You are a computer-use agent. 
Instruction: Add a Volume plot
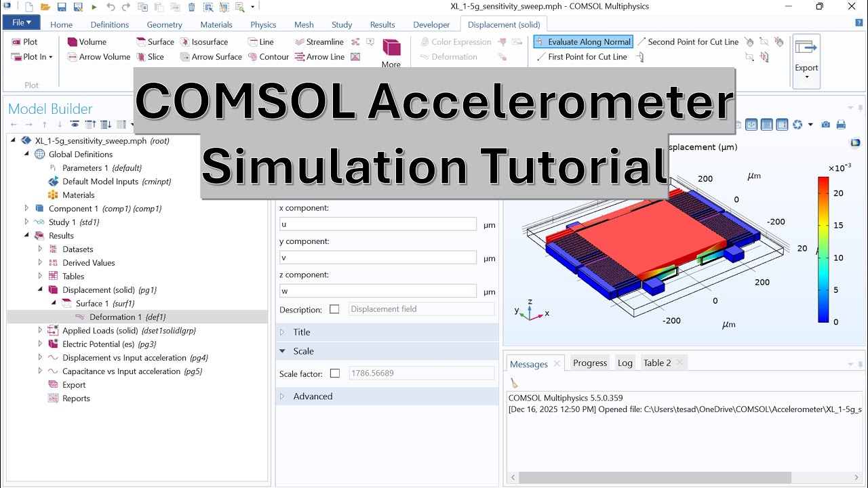click(x=87, y=41)
